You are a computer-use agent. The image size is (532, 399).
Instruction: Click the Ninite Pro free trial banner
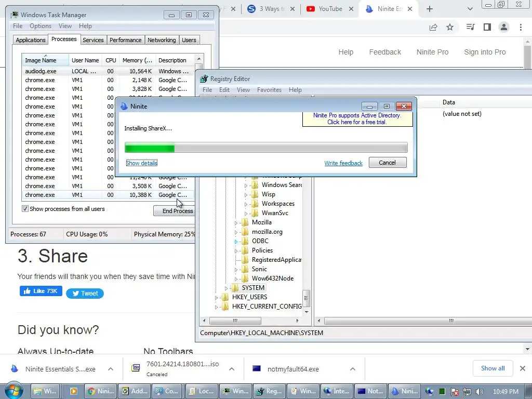pyautogui.click(x=357, y=119)
